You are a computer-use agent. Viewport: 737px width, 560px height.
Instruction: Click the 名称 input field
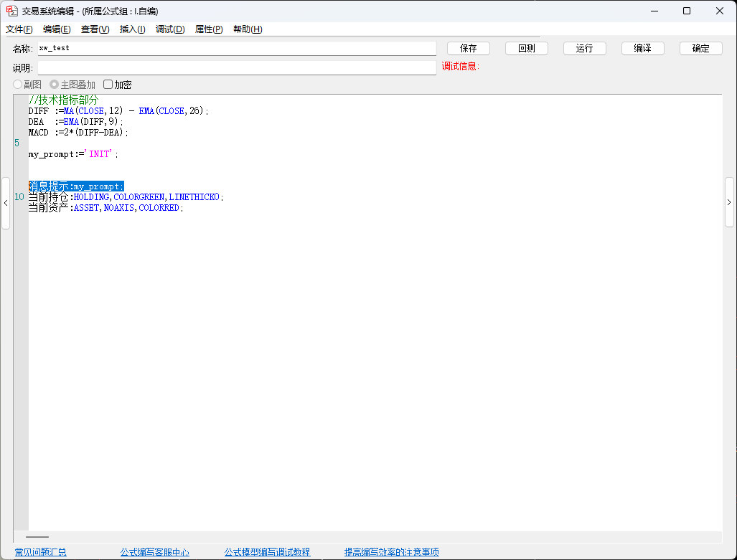pos(237,48)
